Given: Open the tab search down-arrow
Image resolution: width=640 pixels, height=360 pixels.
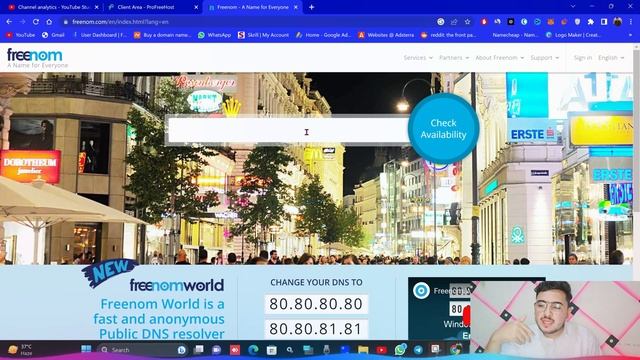Looking at the screenshot, I should click(573, 7).
